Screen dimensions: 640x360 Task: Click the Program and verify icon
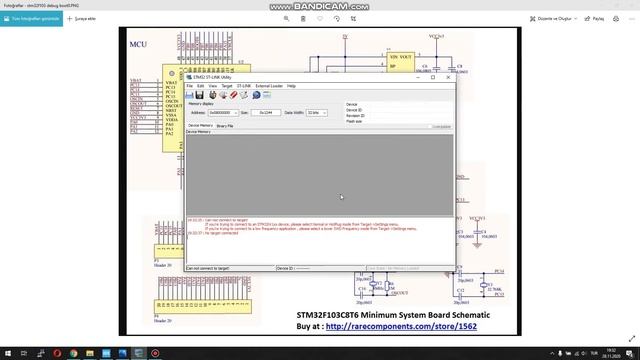click(244, 95)
